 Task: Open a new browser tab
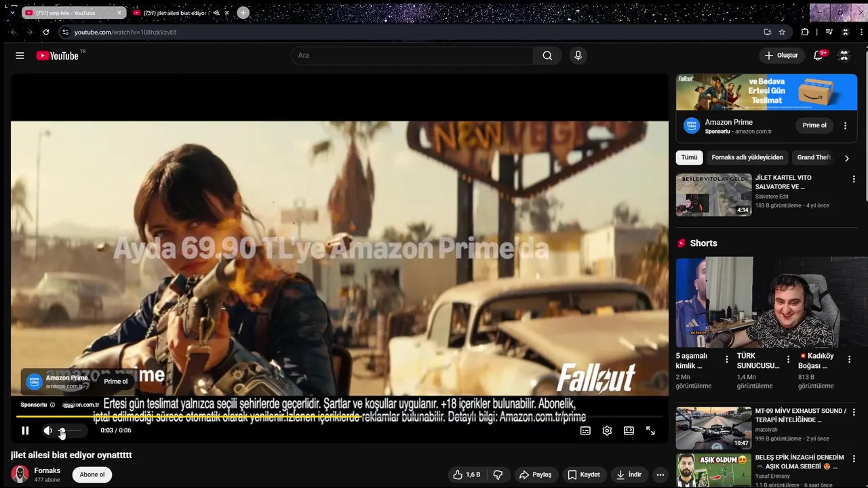point(243,13)
